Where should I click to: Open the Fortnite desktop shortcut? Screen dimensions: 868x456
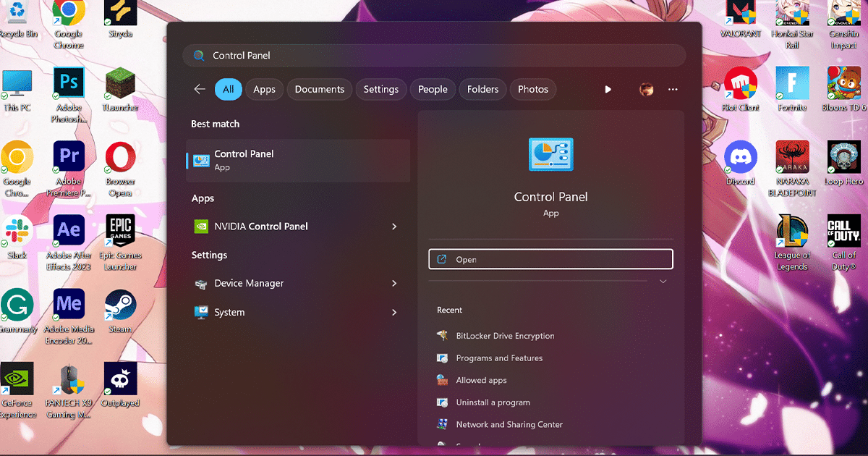pyautogui.click(x=792, y=83)
